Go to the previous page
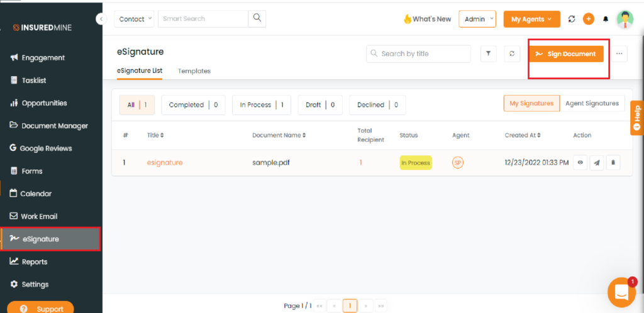Image resolution: width=644 pixels, height=313 pixels. 335,305
